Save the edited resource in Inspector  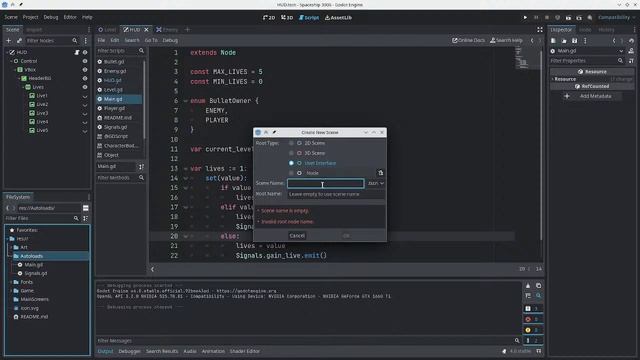point(574,40)
